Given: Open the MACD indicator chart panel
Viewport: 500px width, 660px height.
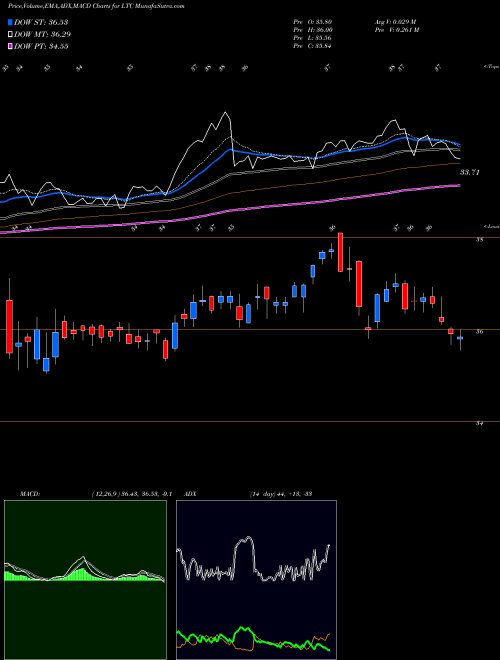Looking at the screenshot, I should tap(85, 580).
